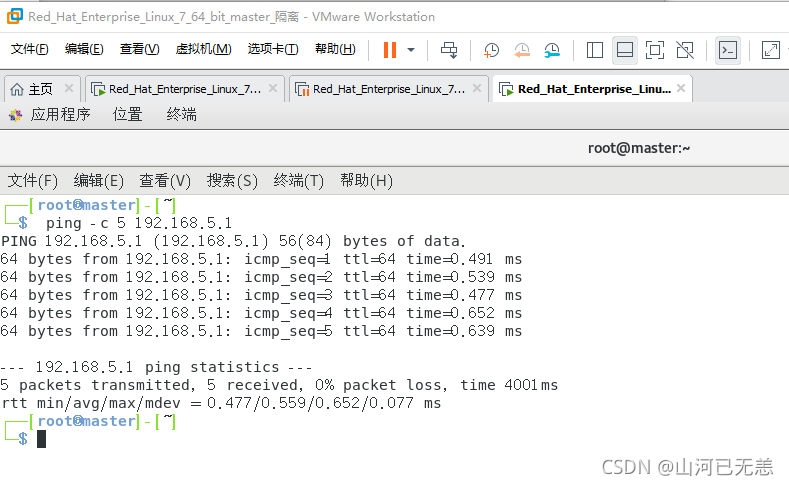The width and height of the screenshot is (789, 485).
Task: Click the icmp_seq=2 time=0.539 ms line
Action: [x=261, y=277]
